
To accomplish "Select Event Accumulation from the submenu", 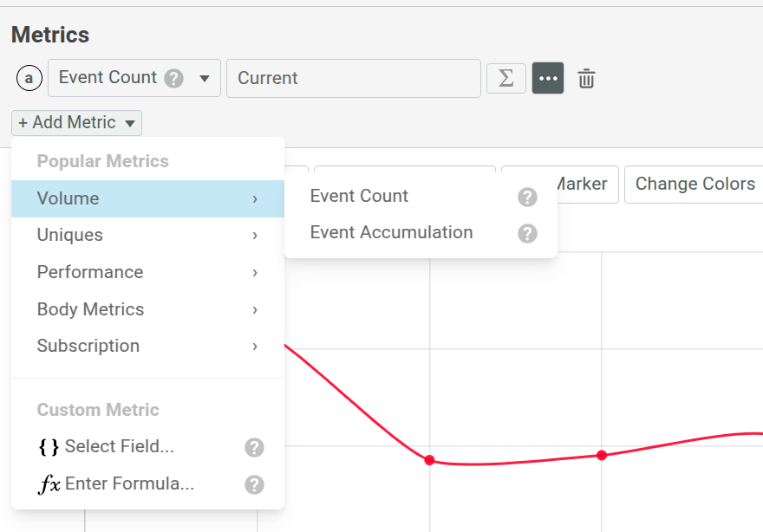I will coord(390,232).
